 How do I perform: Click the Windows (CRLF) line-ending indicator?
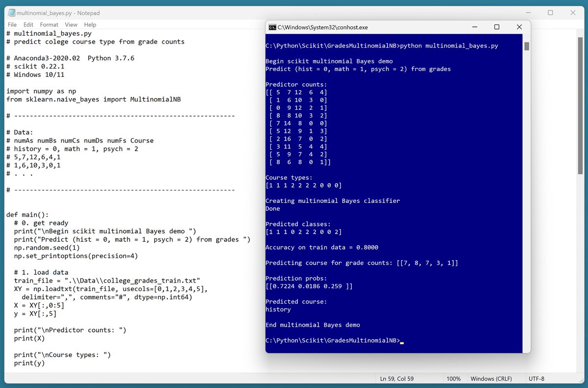point(491,378)
